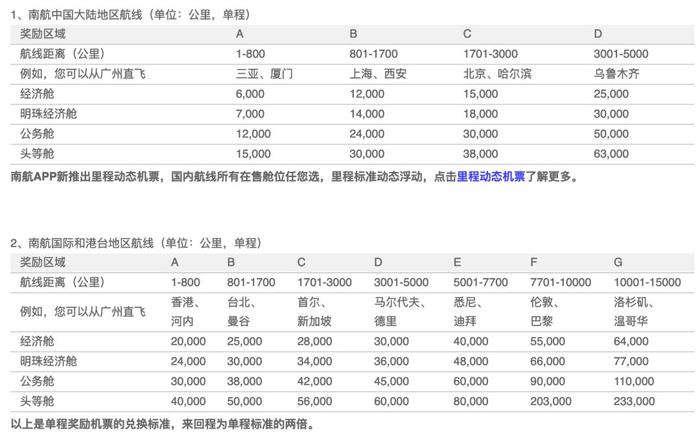
Task: Select the 台北、曼谷 example cell
Action: click(x=242, y=312)
